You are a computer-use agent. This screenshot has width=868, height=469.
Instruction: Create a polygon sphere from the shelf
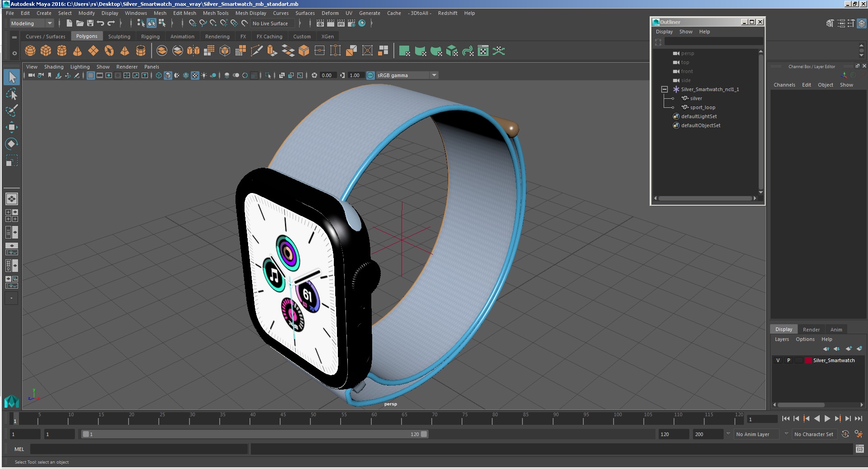30,51
